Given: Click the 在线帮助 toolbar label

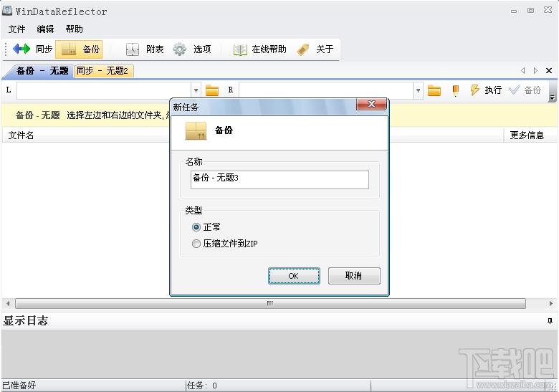Looking at the screenshot, I should coord(269,49).
